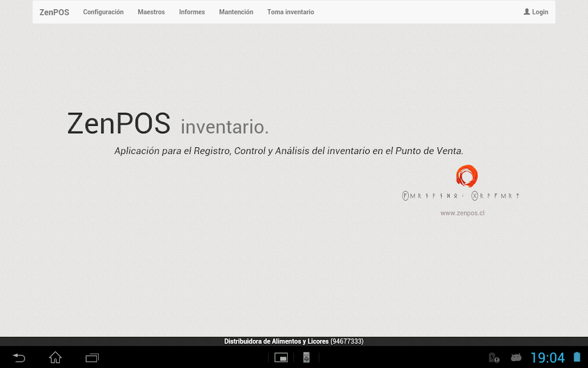Tap the Android debugging notification icon
Screen dimensions: 588x368
[516, 357]
